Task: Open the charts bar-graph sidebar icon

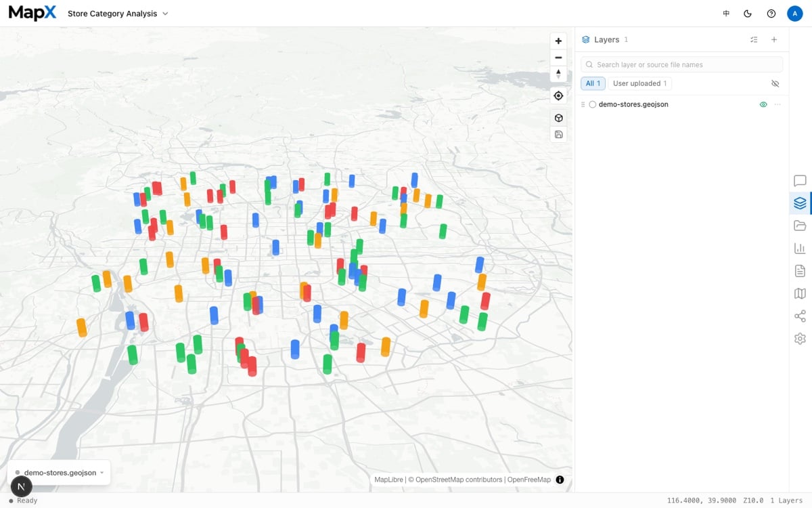Action: 800,248
